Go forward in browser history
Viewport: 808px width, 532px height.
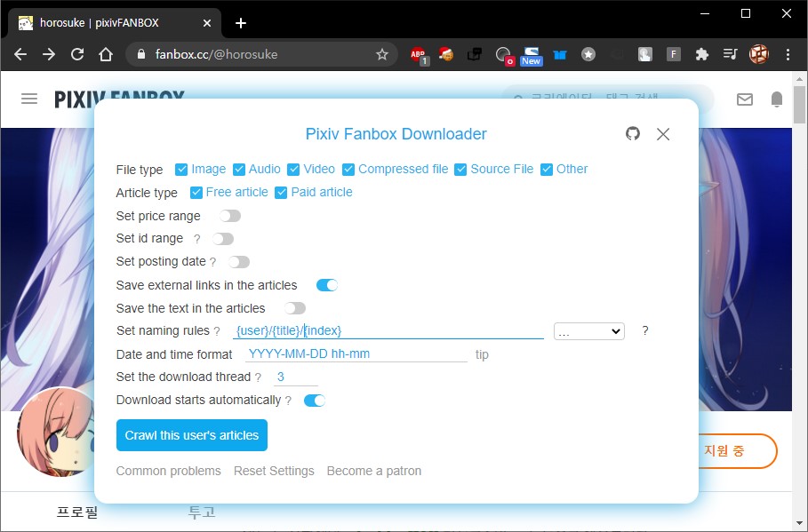pyautogui.click(x=49, y=54)
